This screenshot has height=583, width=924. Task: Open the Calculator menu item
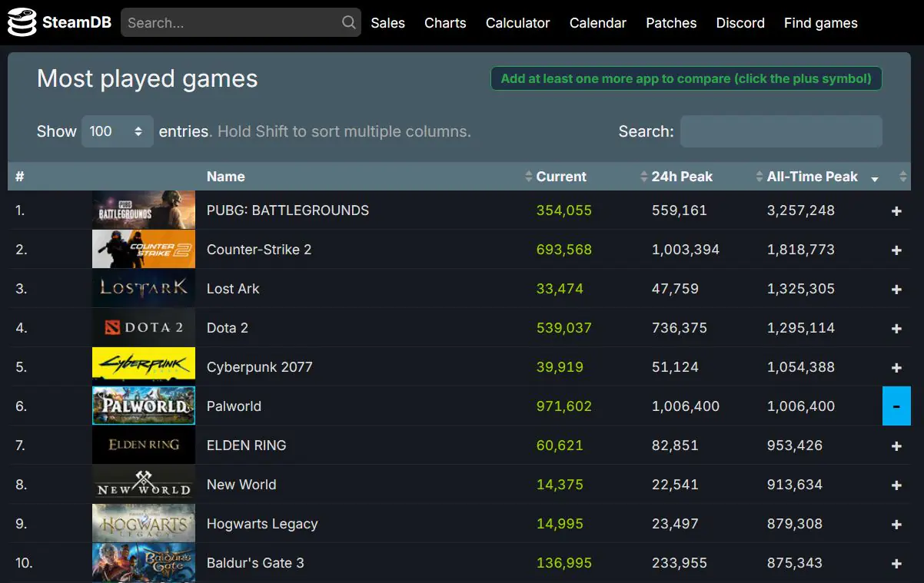tap(517, 23)
